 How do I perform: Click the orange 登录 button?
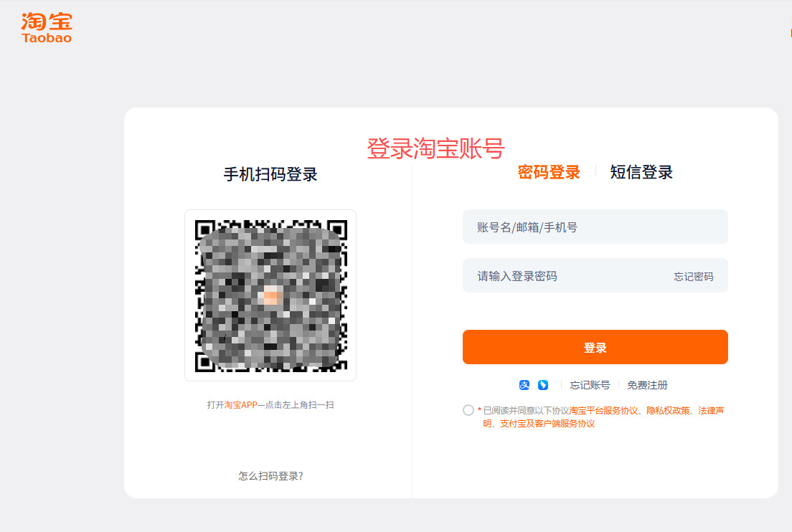tap(595, 347)
